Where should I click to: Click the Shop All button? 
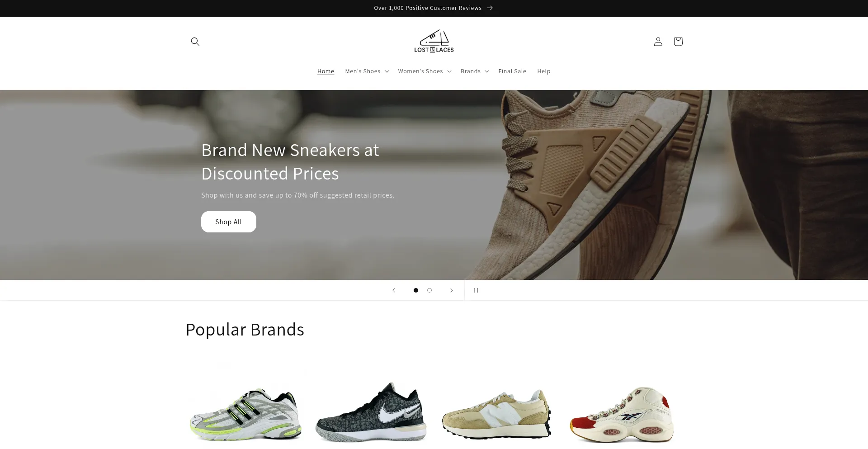229,222
